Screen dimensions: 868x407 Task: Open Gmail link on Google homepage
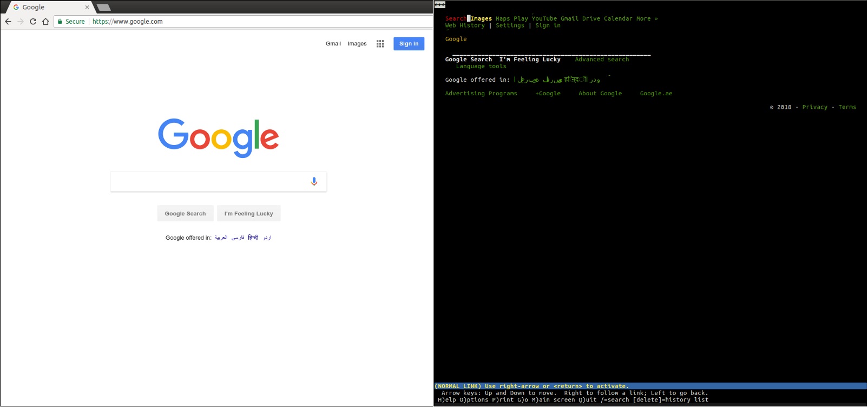pyautogui.click(x=333, y=44)
